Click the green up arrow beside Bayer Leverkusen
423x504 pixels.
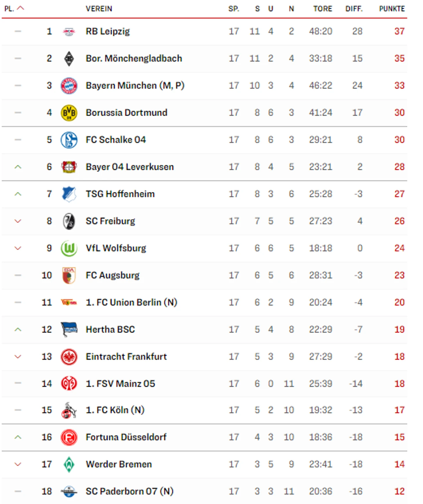pyautogui.click(x=18, y=167)
